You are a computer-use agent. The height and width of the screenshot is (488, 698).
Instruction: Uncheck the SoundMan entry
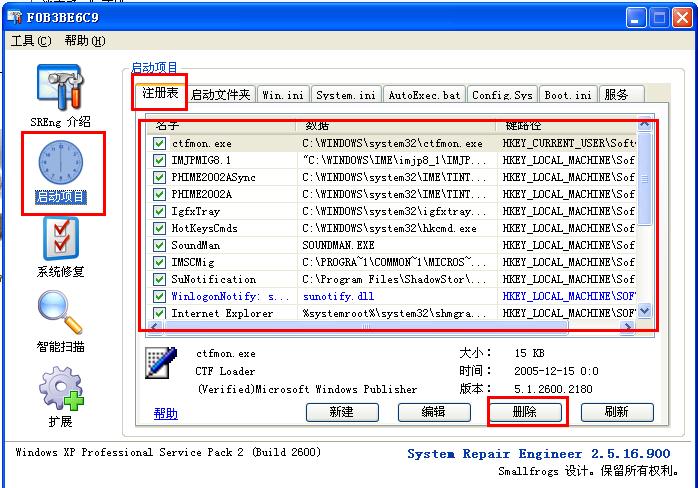(159, 245)
